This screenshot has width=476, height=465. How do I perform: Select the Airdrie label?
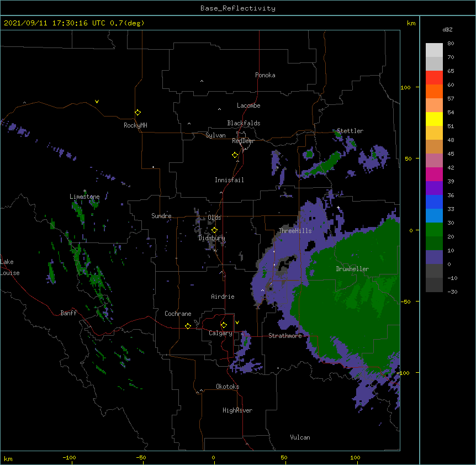point(223,297)
